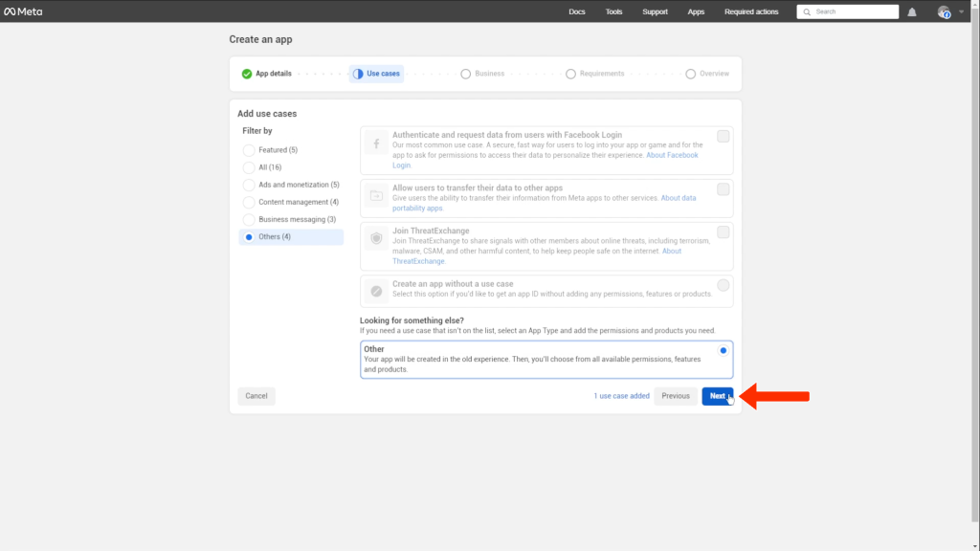Open About Facebook Login link
This screenshot has width=980, height=551.
(672, 155)
